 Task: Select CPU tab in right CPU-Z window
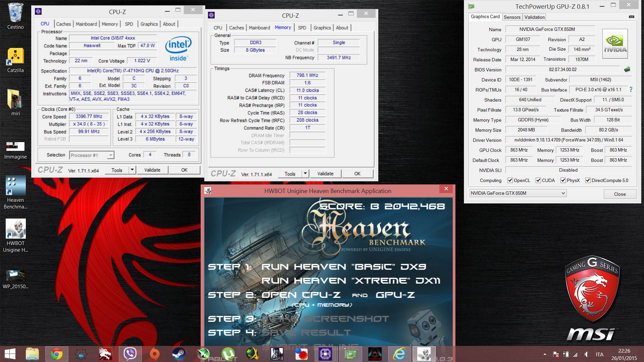click(x=218, y=28)
